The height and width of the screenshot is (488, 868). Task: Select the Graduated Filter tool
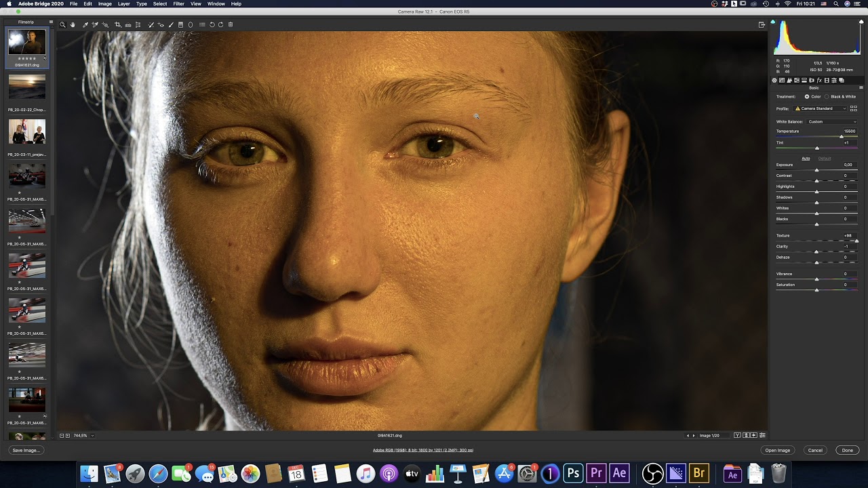(x=181, y=24)
